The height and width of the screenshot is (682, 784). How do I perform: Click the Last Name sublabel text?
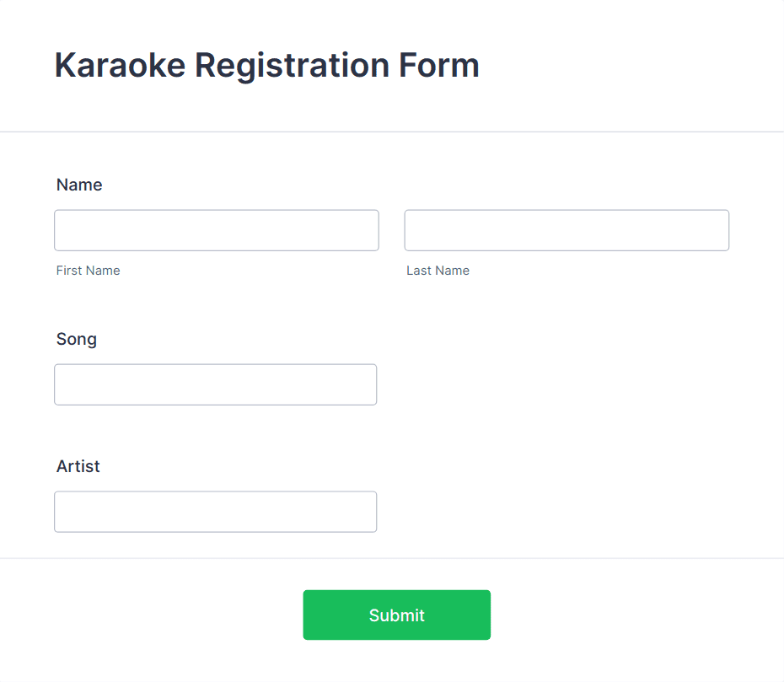coord(438,271)
